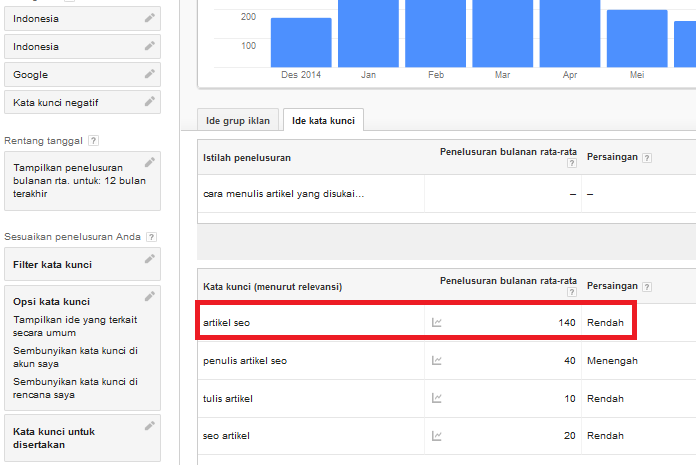Open date range 12 bulan terakhir box
The width and height of the screenshot is (696, 465).
tap(83, 181)
